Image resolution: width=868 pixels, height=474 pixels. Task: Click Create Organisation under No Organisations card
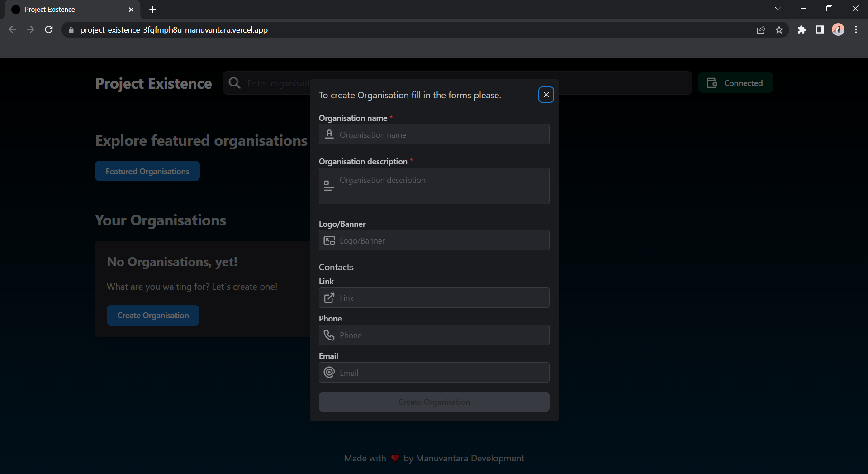153,316
